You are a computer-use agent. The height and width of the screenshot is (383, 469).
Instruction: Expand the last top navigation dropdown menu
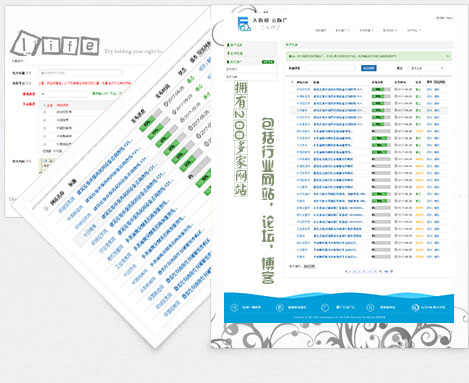pos(414,30)
